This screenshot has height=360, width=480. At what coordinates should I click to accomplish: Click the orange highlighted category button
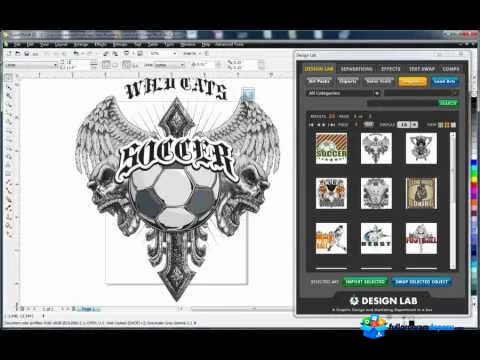[413, 81]
